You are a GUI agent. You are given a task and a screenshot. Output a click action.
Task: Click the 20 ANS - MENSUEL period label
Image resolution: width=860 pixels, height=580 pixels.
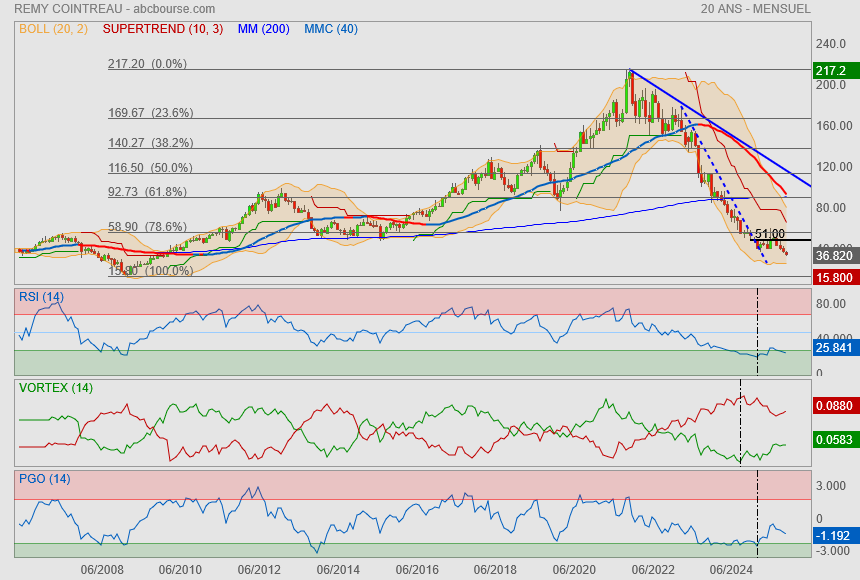(756, 9)
